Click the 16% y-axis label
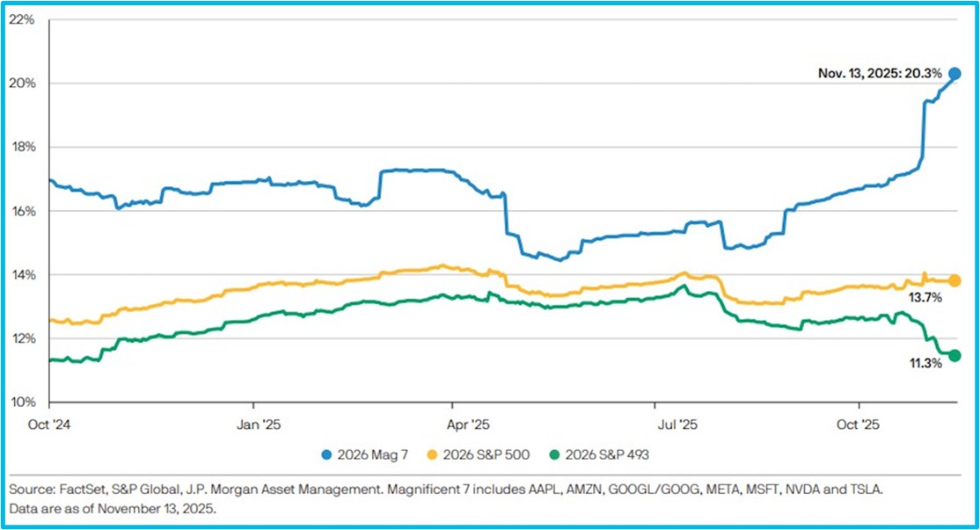Viewport: 980px width, 530px height. coord(22,211)
